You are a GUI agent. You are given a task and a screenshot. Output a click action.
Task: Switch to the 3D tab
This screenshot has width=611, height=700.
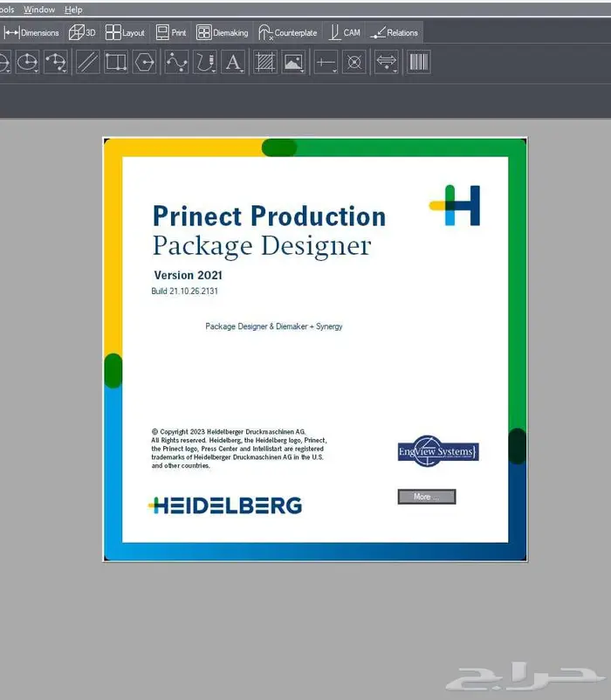tap(82, 32)
